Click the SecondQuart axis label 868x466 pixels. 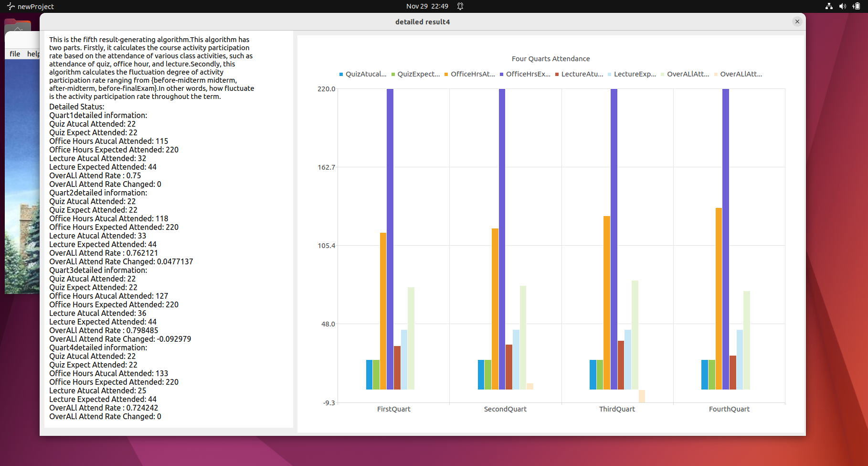pyautogui.click(x=505, y=409)
